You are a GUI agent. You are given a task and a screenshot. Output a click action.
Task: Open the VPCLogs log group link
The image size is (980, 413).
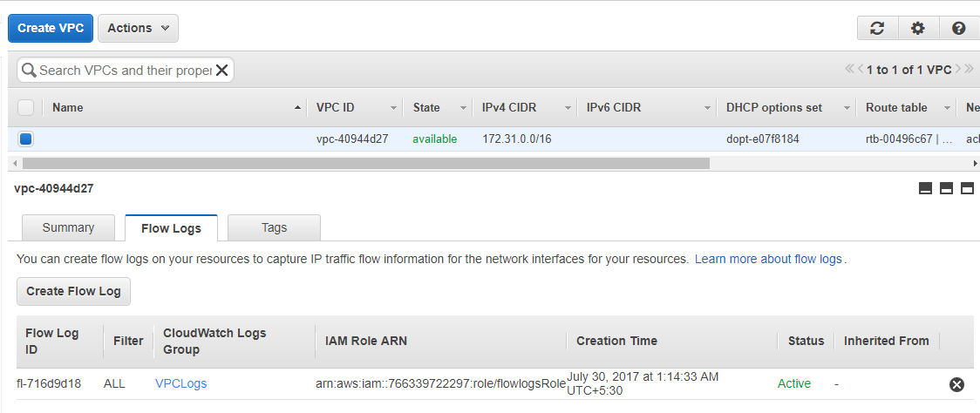tap(180, 383)
